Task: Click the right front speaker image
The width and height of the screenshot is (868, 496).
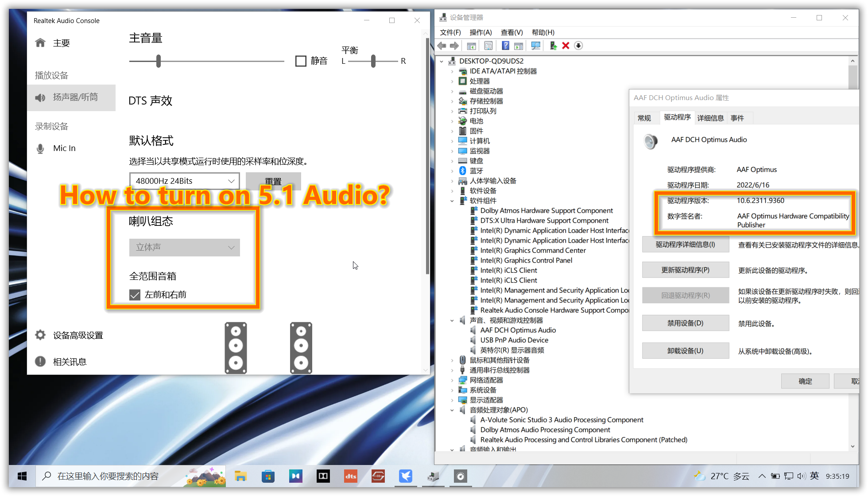Action: 301,348
